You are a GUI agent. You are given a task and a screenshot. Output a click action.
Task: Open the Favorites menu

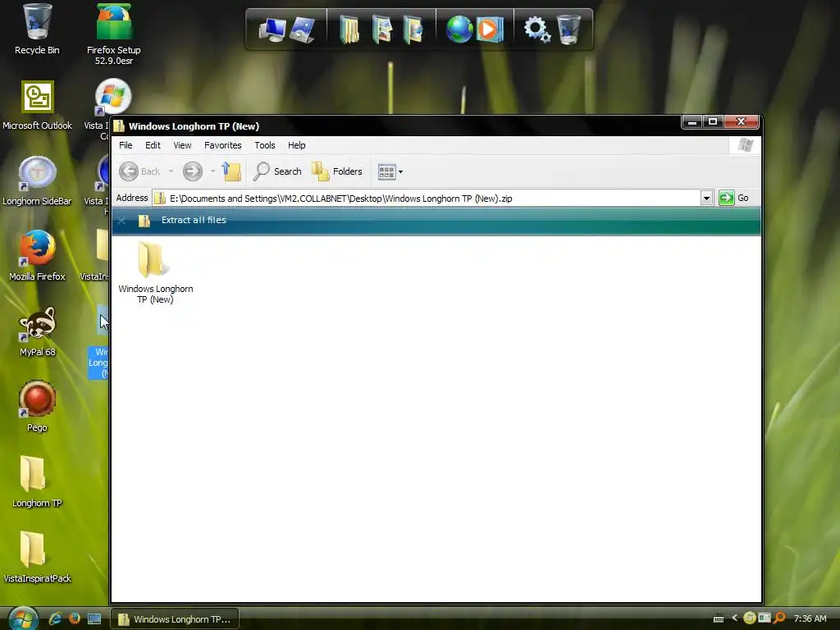(x=223, y=145)
